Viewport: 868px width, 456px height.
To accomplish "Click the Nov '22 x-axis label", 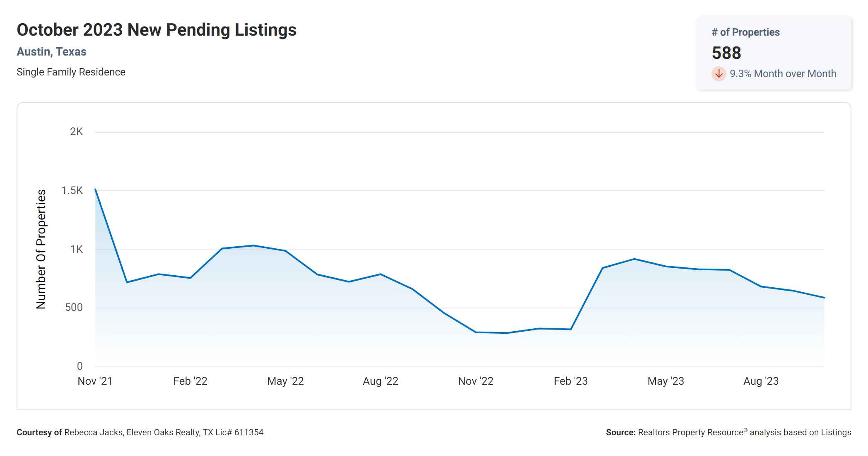I will 475,381.
